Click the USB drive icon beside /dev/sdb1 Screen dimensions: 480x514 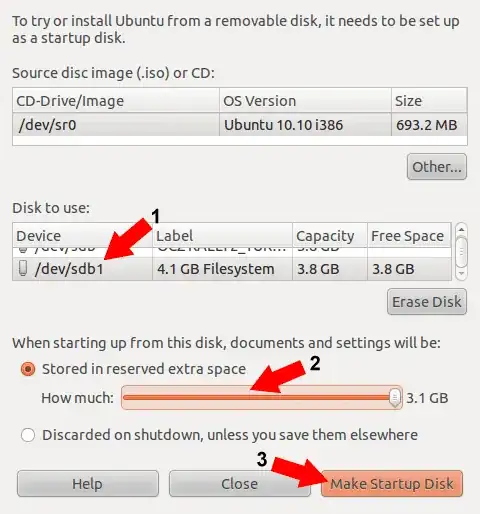[x=23, y=268]
